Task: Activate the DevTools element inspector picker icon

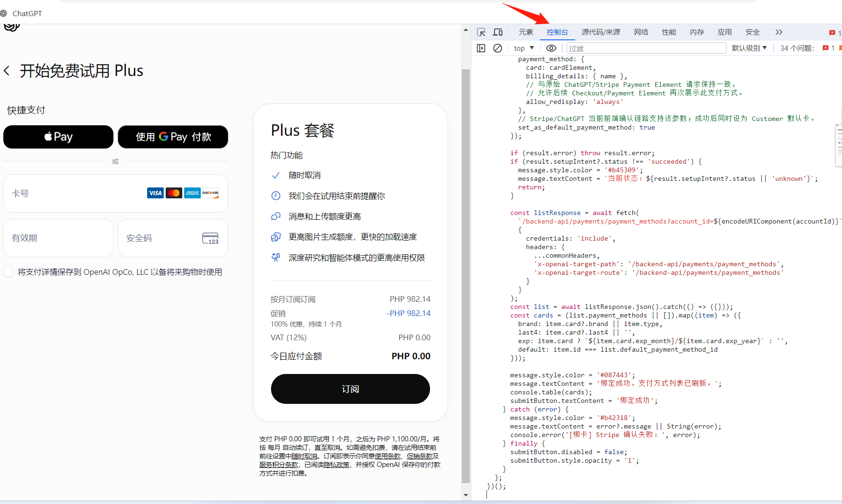Action: coord(481,32)
